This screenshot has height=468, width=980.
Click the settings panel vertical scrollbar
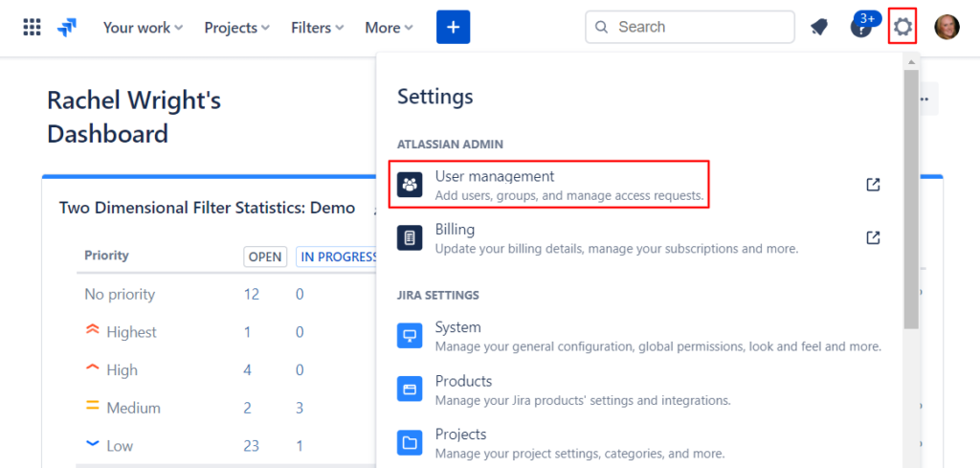click(911, 200)
